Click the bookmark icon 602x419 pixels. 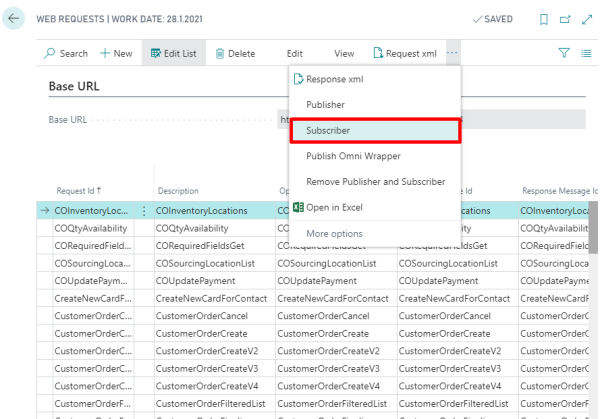(544, 19)
